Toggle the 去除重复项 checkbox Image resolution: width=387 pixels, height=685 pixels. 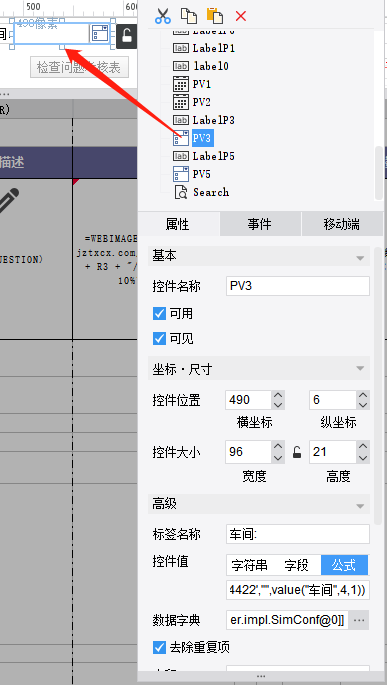pos(159,647)
